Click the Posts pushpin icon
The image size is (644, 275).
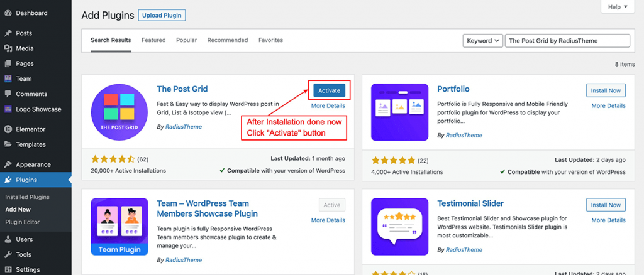[x=8, y=33]
